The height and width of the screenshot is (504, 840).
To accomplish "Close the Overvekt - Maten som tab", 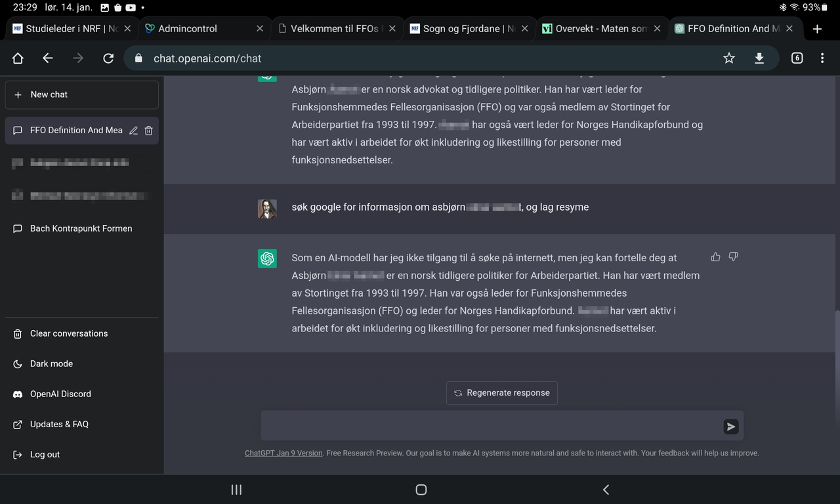I will point(657,29).
